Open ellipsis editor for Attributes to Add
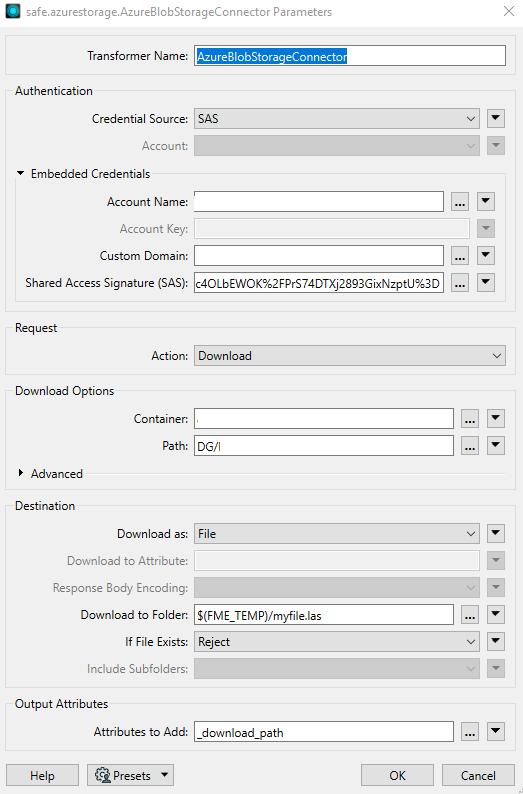The height and width of the screenshot is (794, 523). coord(470,732)
